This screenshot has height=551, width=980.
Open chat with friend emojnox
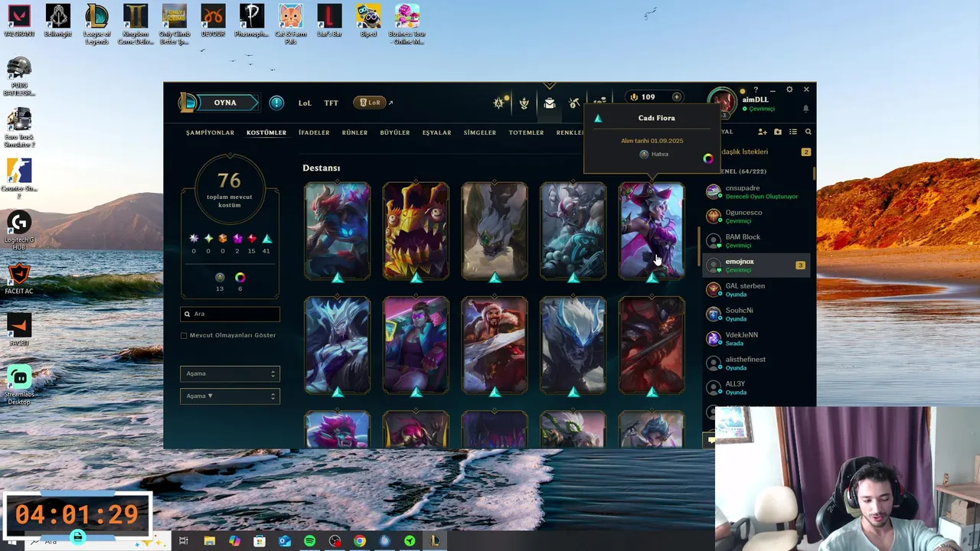coord(756,265)
